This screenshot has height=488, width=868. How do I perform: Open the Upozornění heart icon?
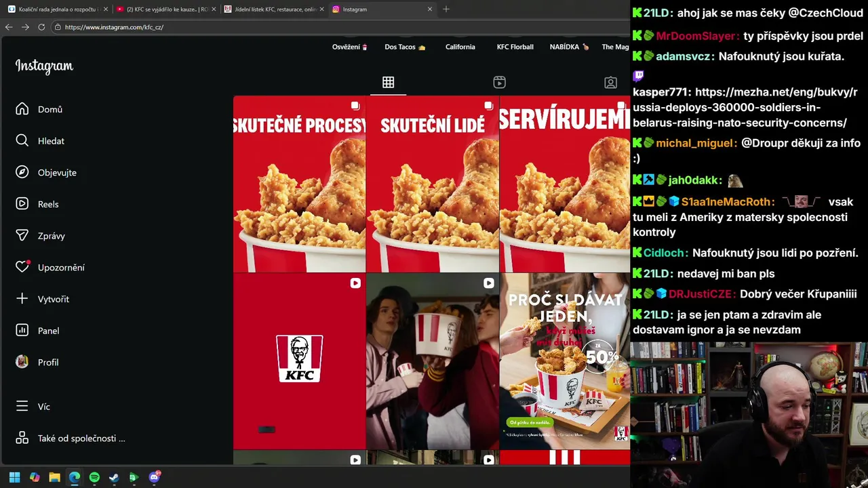tap(22, 267)
